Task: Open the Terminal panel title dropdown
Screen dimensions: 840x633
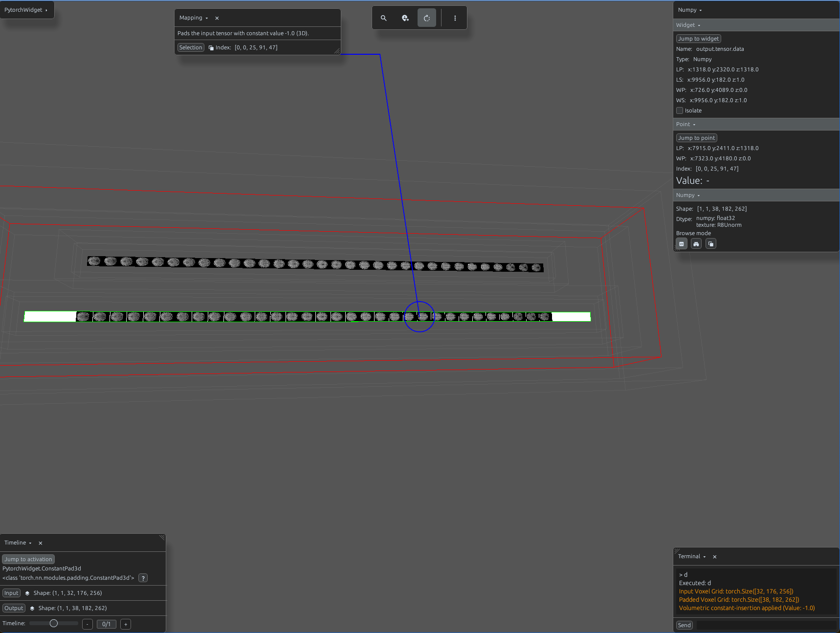Action: tap(692, 557)
